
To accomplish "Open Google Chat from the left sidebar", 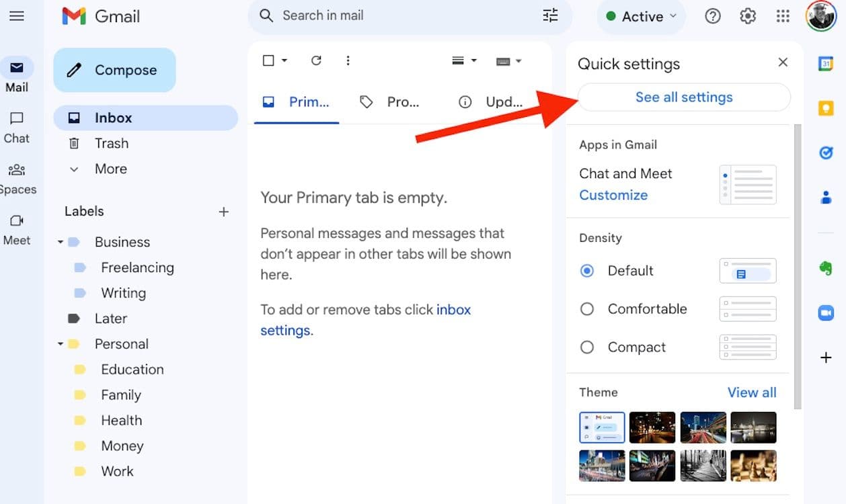I will (x=16, y=125).
